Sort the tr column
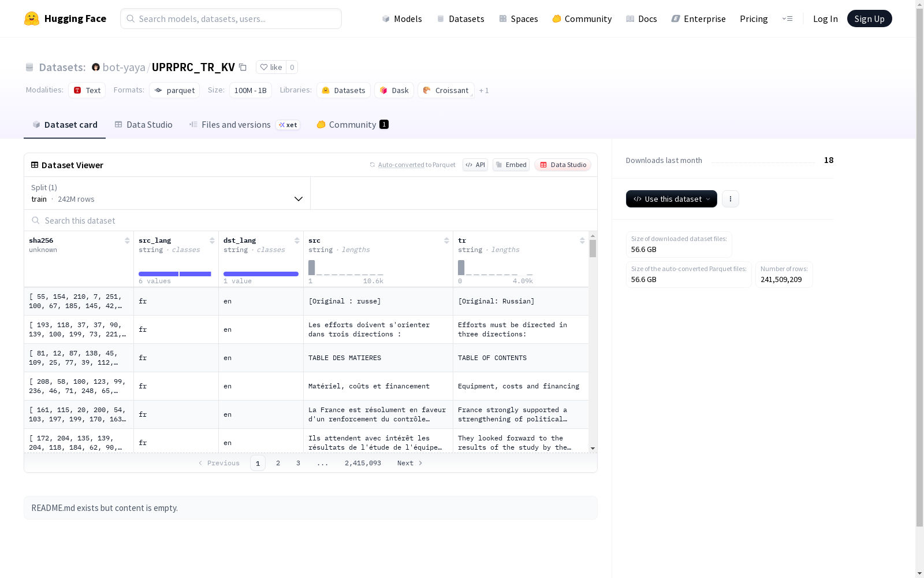The width and height of the screenshot is (924, 578). [x=582, y=240]
